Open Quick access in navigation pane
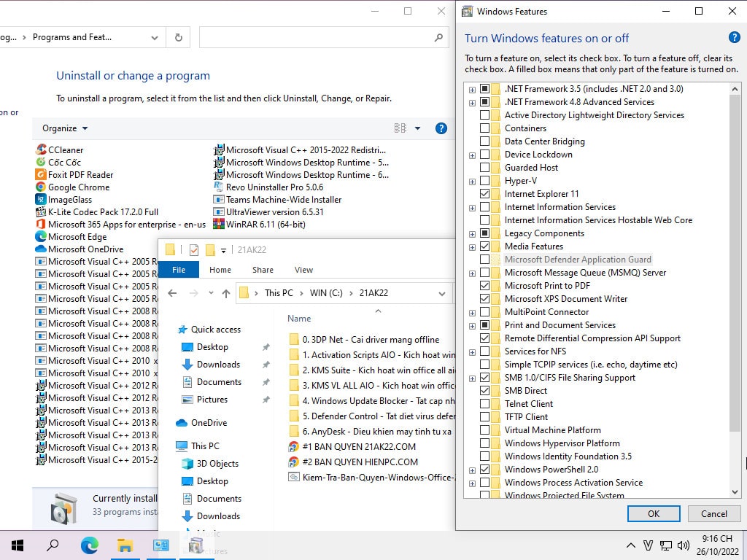The image size is (747, 560). tap(216, 330)
